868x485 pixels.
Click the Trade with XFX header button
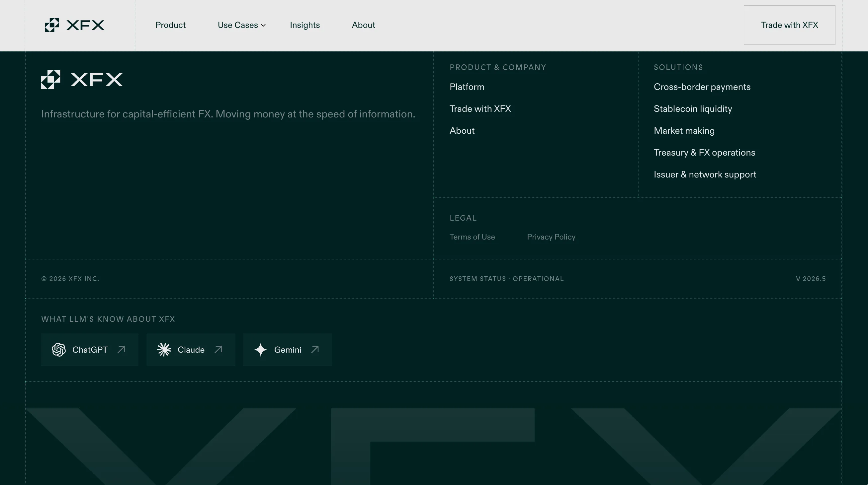(790, 25)
